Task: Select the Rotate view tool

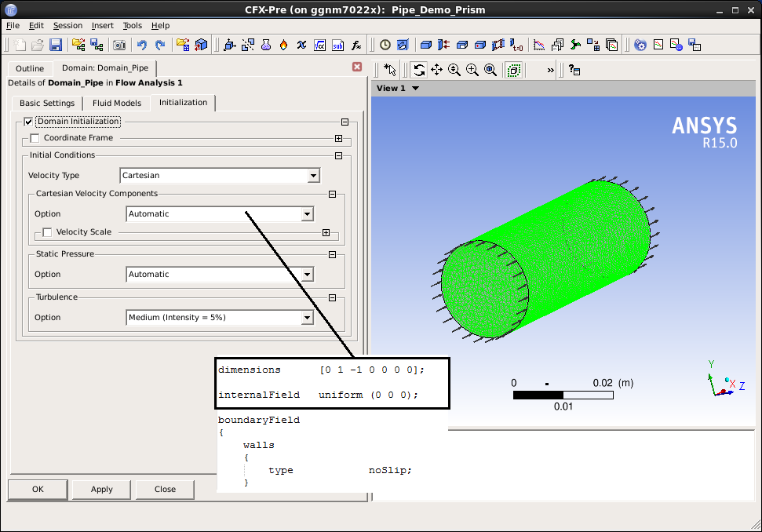Action: [x=419, y=70]
